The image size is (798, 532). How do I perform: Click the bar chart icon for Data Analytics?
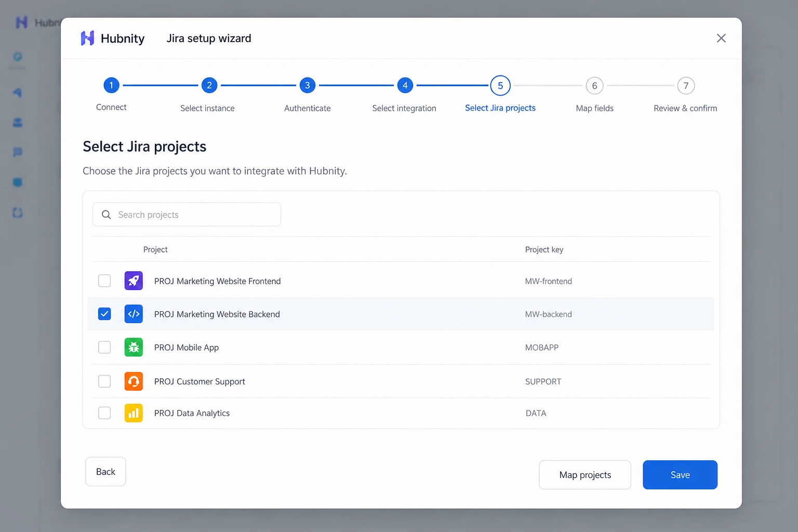click(134, 413)
